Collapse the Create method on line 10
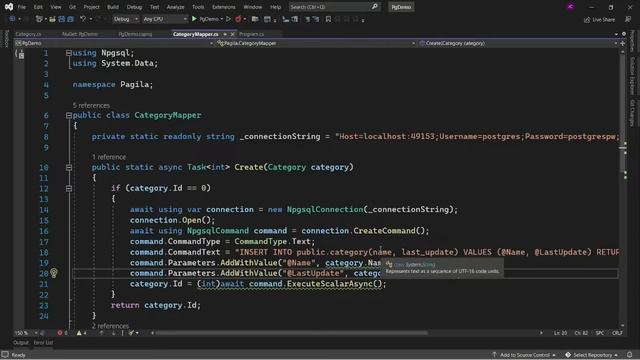Image resolution: width=640 pixels, height=360 pixels. (69, 167)
